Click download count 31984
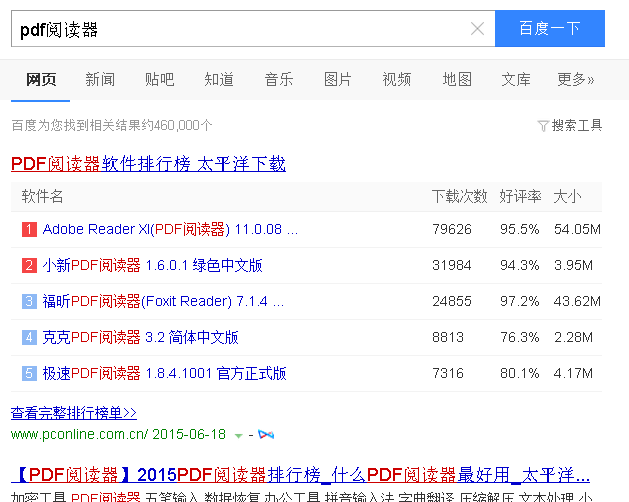This screenshot has height=502, width=629. click(x=452, y=266)
